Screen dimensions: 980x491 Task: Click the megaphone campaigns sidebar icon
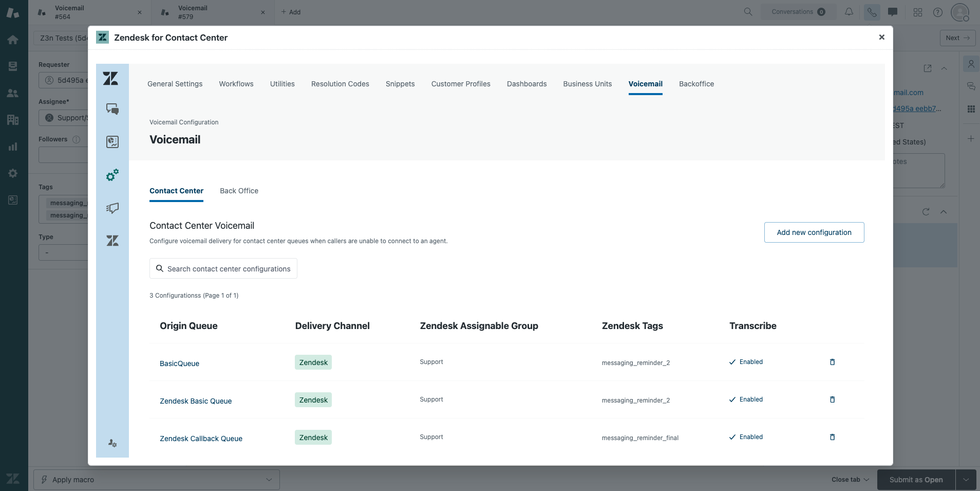[x=112, y=208]
